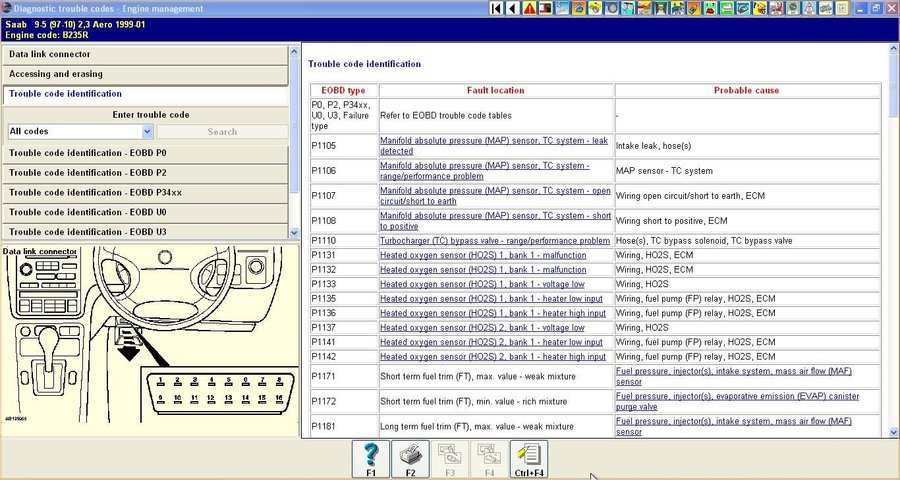Click the red warning triangle toolbar icon
This screenshot has height=480, width=900.
(x=529, y=9)
